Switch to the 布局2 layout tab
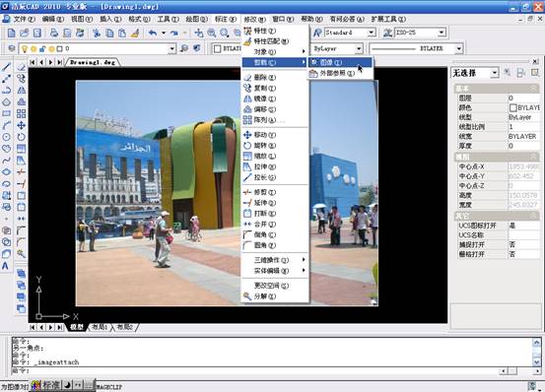 pos(125,327)
